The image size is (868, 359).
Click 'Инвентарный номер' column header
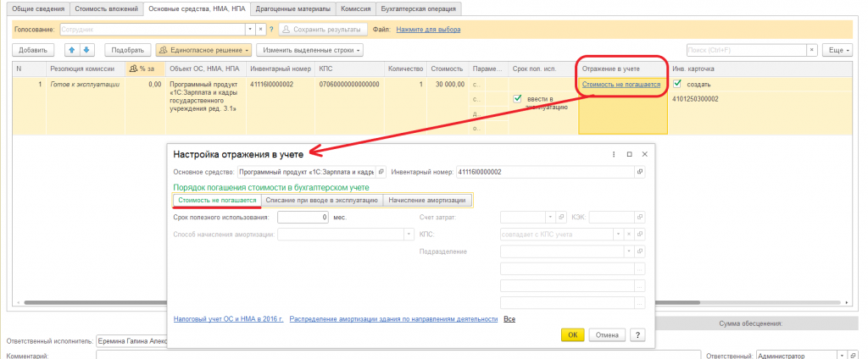[281, 69]
